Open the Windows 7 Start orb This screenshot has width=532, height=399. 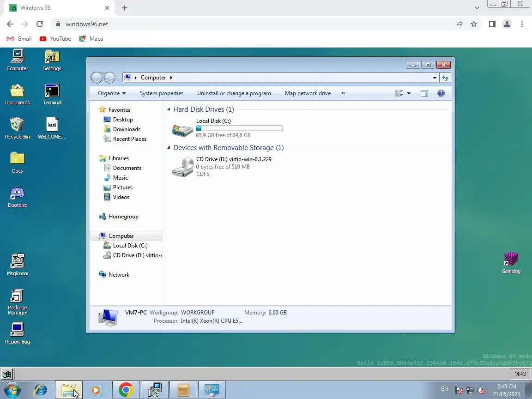[x=12, y=390]
